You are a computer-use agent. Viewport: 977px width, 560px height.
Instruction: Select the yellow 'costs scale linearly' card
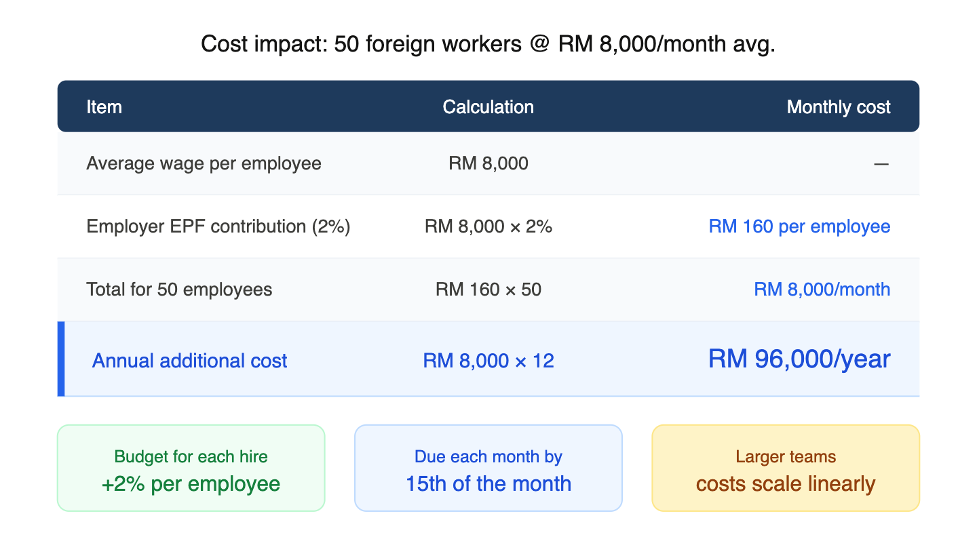click(785, 483)
